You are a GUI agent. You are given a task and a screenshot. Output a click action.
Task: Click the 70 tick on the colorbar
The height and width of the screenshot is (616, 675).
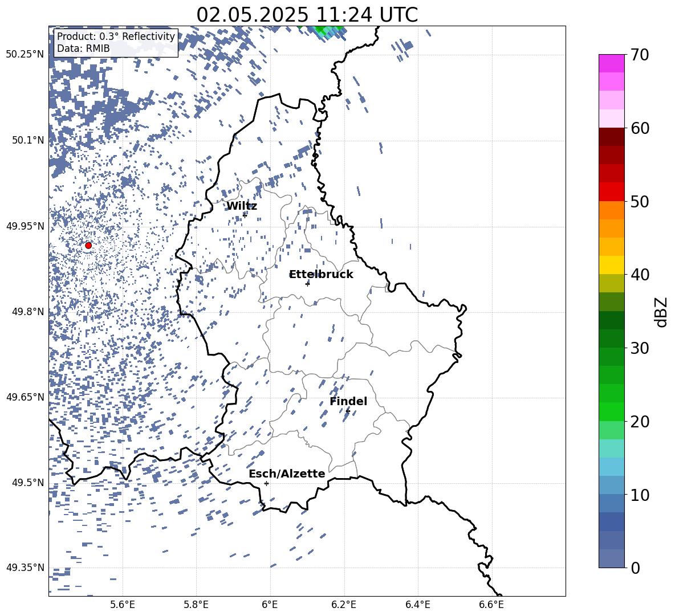(x=640, y=55)
